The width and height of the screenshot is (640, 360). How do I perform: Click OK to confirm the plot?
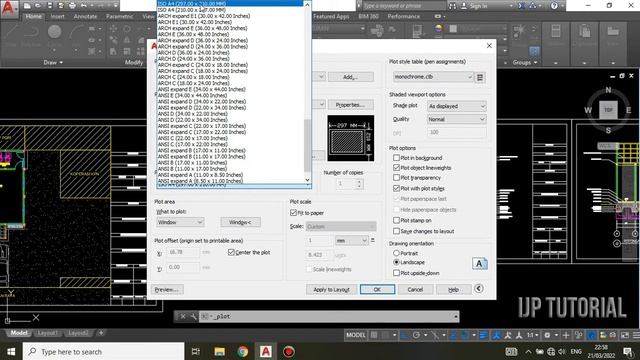click(377, 289)
